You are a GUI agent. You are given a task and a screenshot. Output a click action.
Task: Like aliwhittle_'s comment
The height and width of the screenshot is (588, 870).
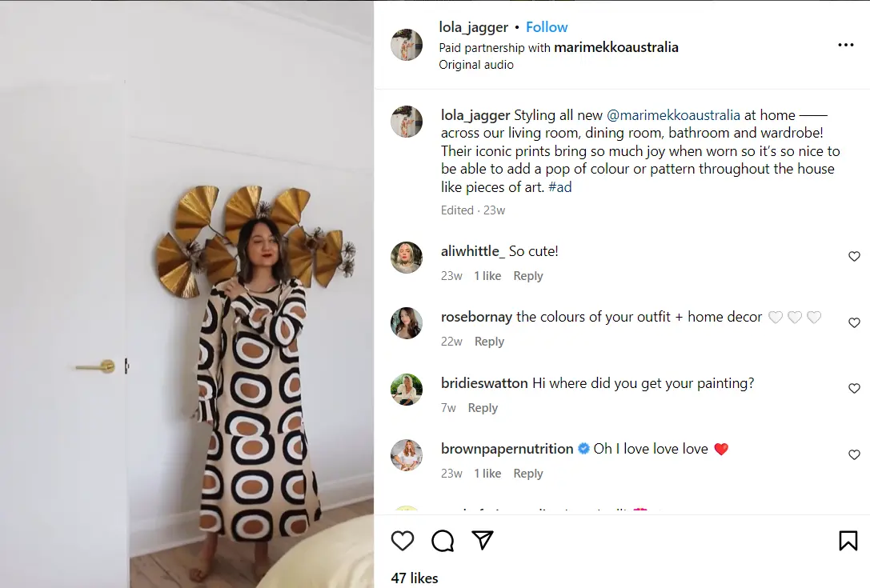point(854,257)
